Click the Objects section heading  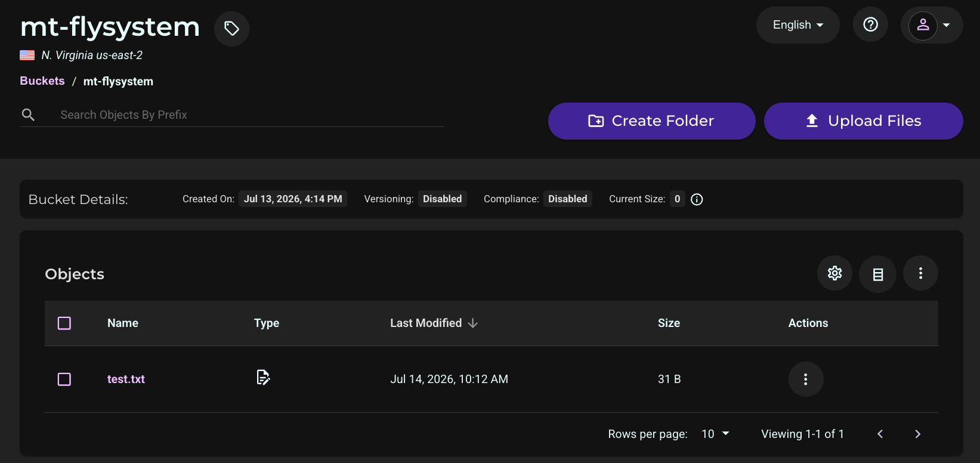(x=75, y=274)
